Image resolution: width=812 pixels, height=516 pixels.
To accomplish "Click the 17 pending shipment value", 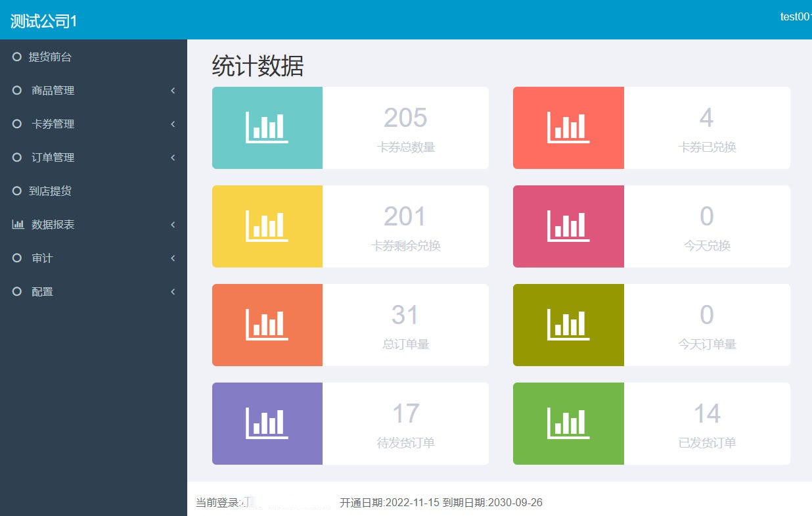I will tap(405, 414).
